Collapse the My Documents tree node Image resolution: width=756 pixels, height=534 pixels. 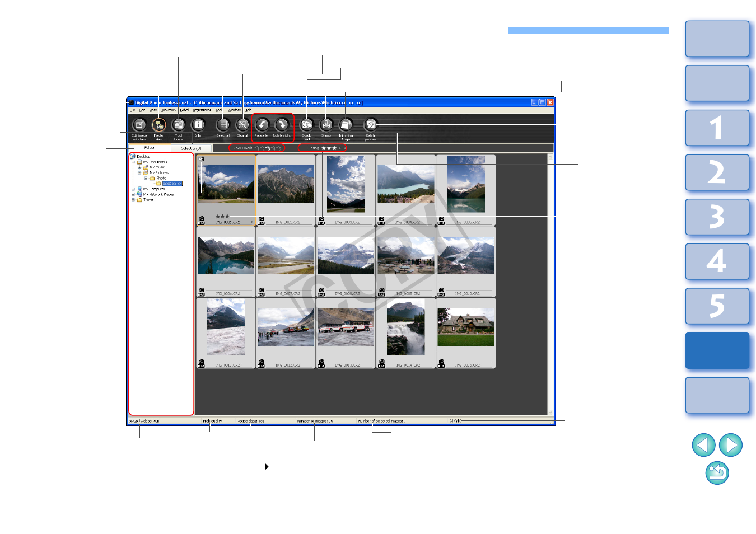tap(133, 162)
